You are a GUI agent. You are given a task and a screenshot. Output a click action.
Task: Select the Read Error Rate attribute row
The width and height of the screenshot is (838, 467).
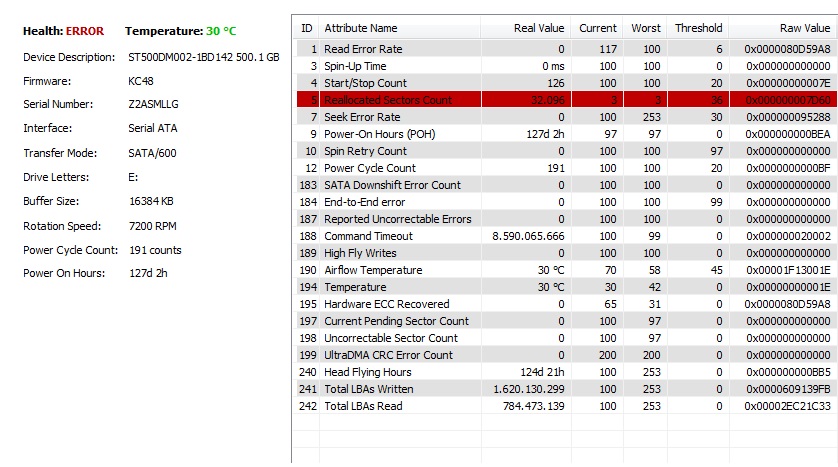pyautogui.click(x=565, y=49)
